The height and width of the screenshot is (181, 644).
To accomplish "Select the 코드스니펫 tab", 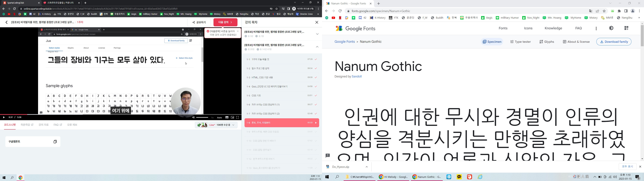I will pyautogui.click(x=10, y=125).
